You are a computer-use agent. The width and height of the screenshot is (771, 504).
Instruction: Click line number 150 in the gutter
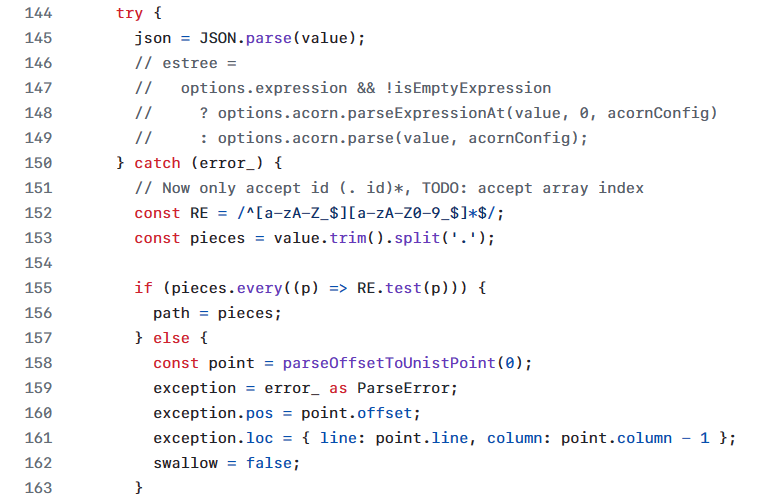[35, 163]
